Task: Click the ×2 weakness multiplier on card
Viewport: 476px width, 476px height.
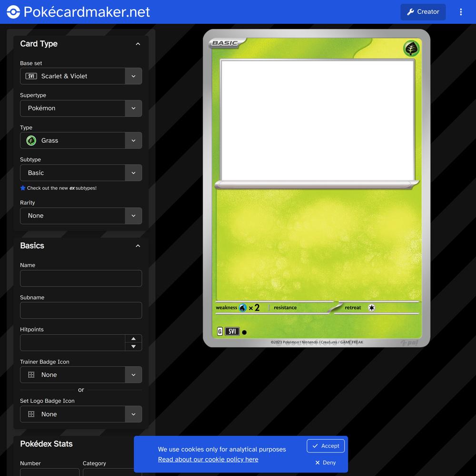Action: [x=254, y=308]
